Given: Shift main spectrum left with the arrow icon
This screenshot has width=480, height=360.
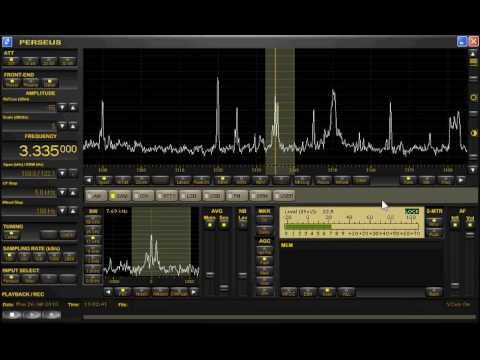Looking at the screenshot, I should click(89, 180).
